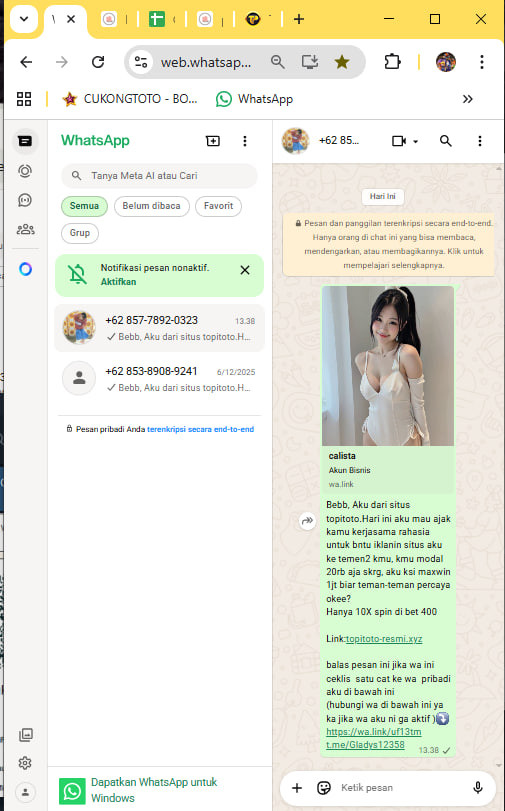Switch to the yellow-black icon browser tab
The width and height of the screenshot is (505, 811).
coord(253,19)
